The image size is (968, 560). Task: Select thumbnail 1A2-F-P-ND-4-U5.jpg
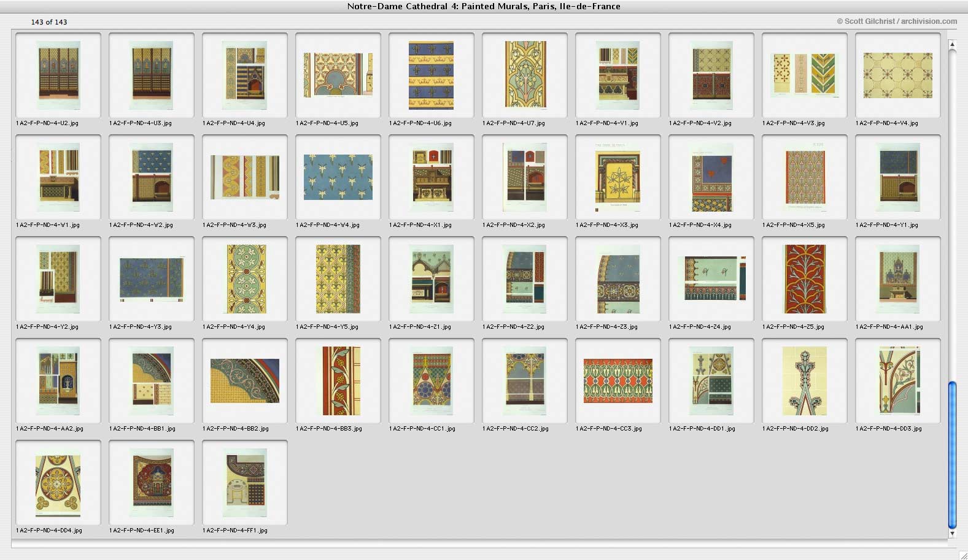(x=338, y=75)
